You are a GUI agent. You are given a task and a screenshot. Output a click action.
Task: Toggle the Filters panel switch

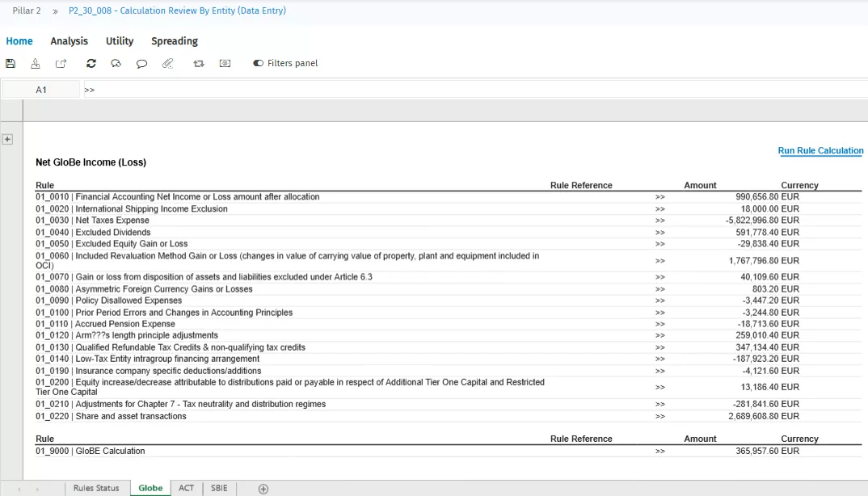point(259,64)
